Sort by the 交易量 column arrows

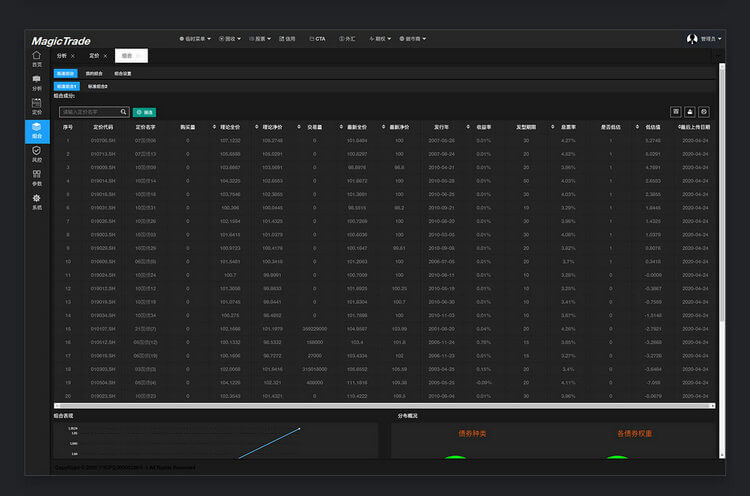point(299,127)
